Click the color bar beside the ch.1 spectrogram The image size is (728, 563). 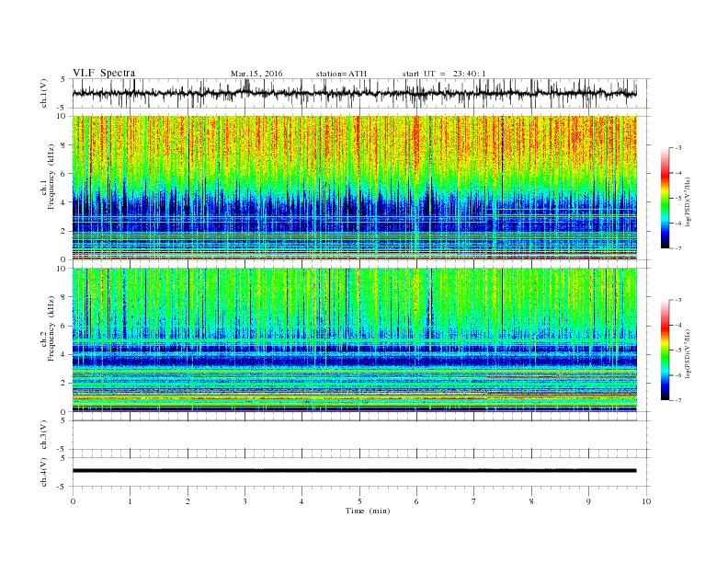click(665, 198)
